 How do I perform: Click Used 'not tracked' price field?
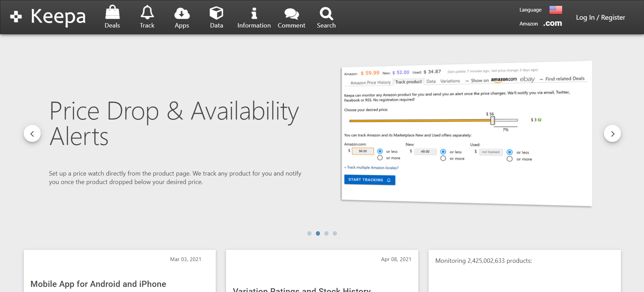coord(491,152)
